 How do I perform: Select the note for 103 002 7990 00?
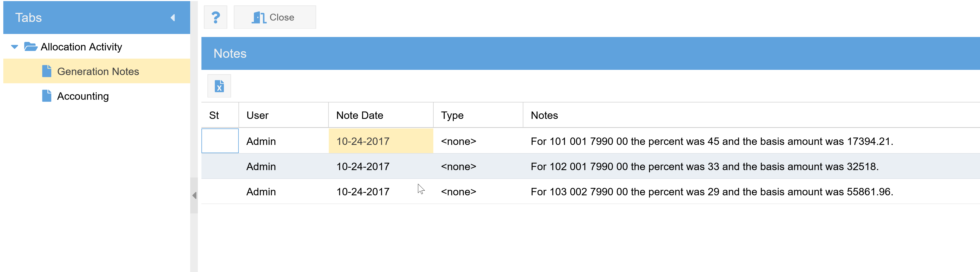click(711, 192)
